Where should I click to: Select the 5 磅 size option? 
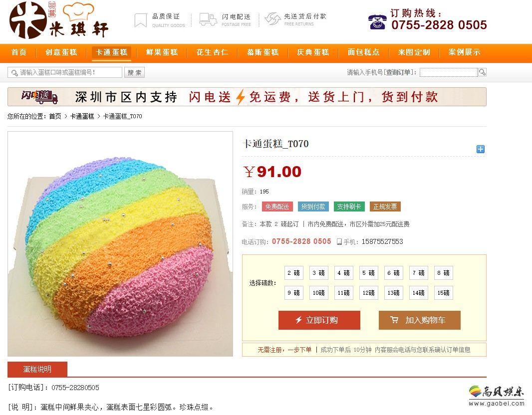(x=369, y=273)
